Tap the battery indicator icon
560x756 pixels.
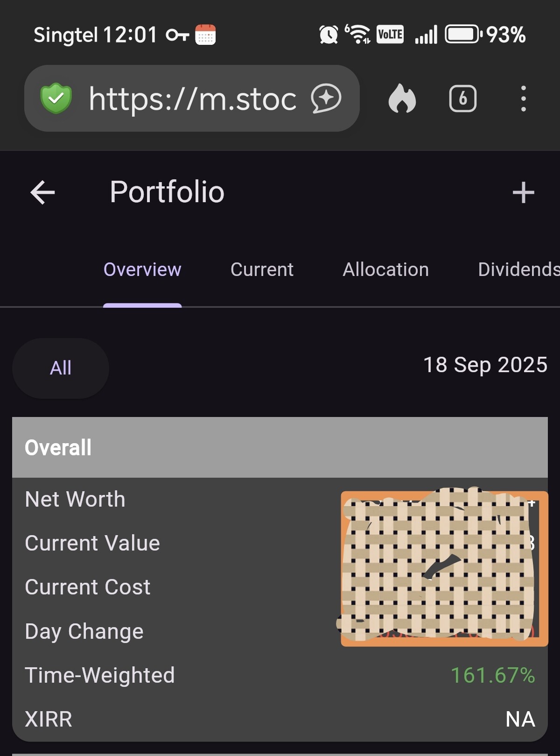462,35
